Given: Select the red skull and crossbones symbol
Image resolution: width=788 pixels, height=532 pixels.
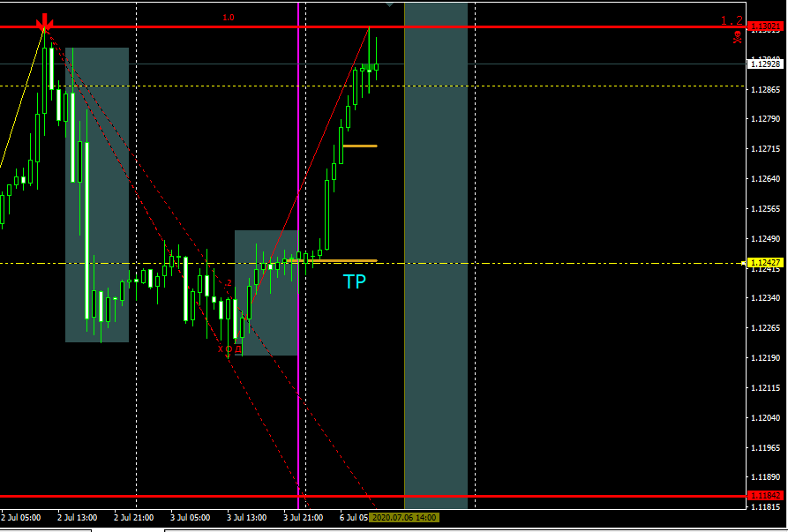Looking at the screenshot, I should [737, 37].
